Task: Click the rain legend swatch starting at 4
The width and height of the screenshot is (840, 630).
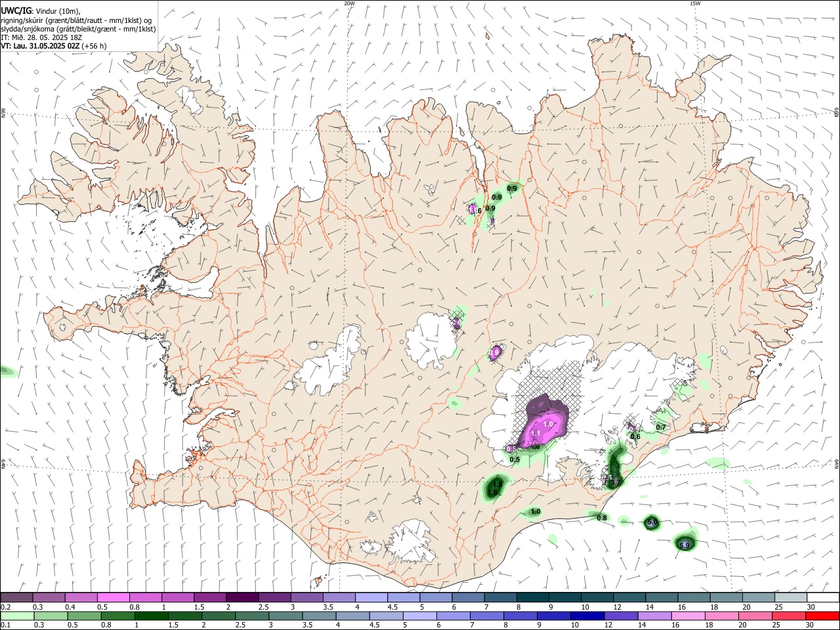Action: [352, 616]
